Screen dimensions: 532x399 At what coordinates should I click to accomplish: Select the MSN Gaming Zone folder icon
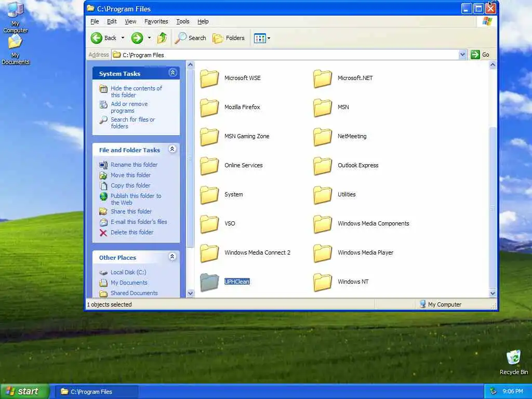(x=209, y=137)
